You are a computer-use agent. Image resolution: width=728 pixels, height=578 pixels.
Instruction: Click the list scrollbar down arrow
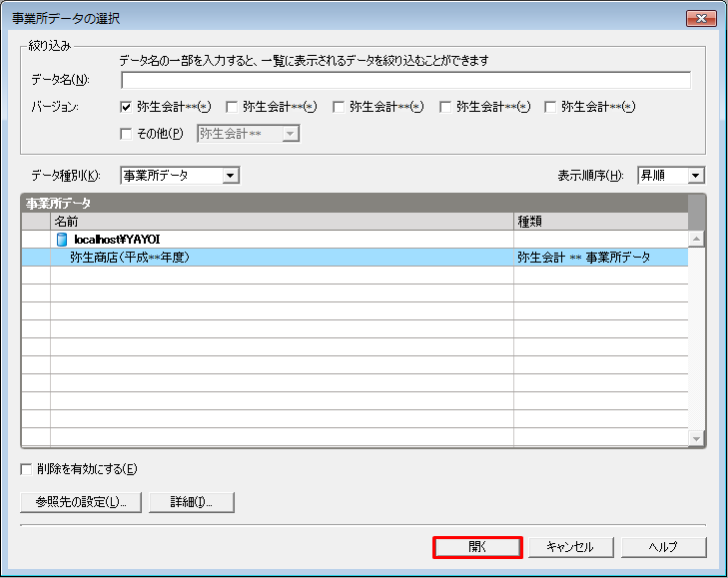(x=696, y=438)
